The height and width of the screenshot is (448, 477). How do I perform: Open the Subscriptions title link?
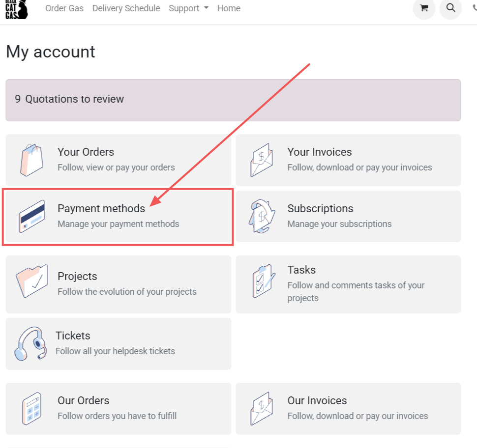click(x=320, y=208)
